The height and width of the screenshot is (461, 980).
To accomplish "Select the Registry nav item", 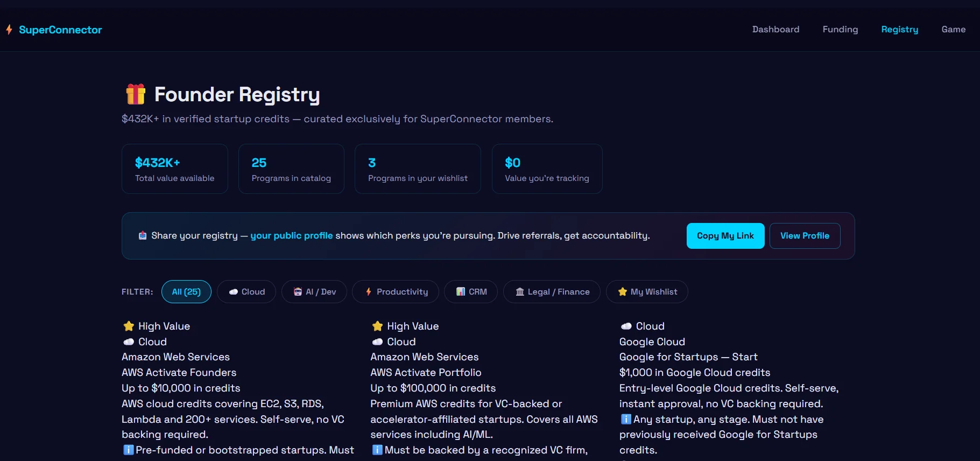I will click(x=899, y=30).
